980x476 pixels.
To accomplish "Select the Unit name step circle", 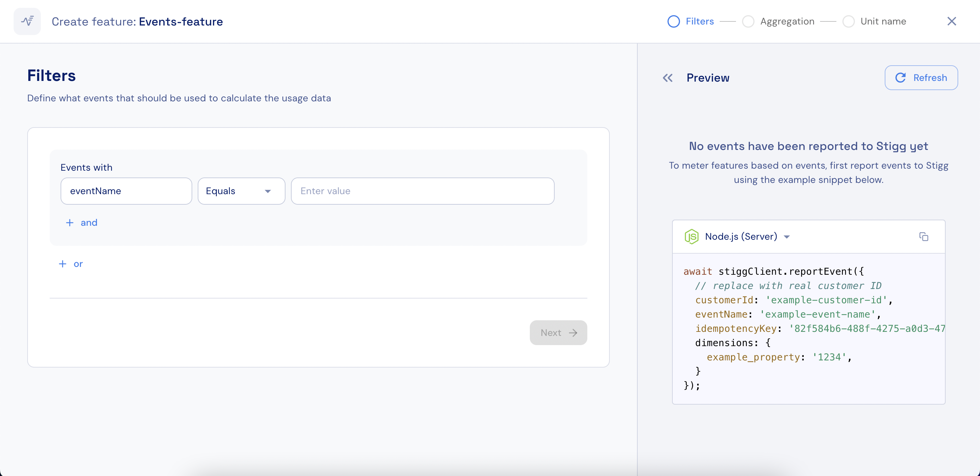I will (x=848, y=21).
